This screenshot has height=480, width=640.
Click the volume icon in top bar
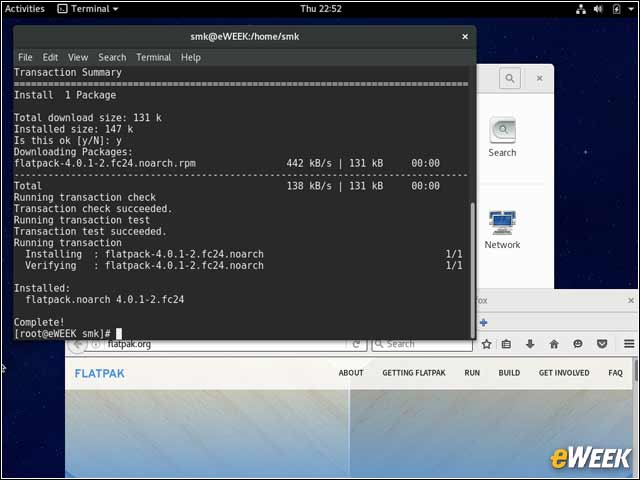point(598,9)
